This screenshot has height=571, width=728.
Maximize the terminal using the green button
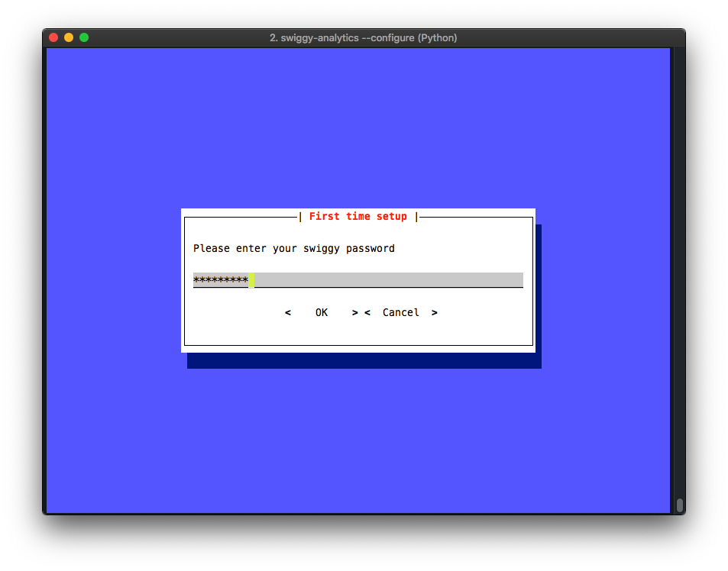coord(84,37)
